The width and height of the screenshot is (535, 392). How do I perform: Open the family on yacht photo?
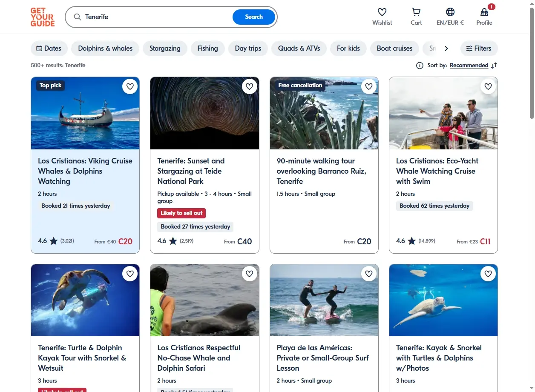coord(443,113)
